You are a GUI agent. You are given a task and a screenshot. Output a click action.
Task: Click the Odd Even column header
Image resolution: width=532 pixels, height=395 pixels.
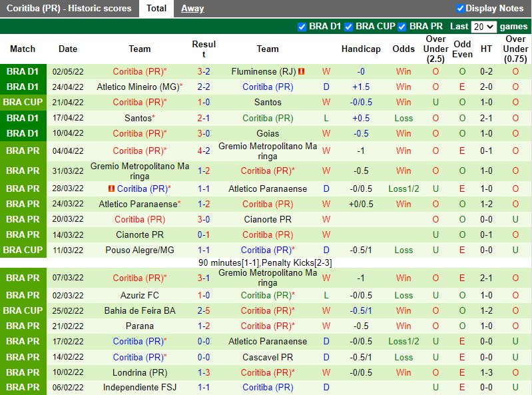point(463,49)
